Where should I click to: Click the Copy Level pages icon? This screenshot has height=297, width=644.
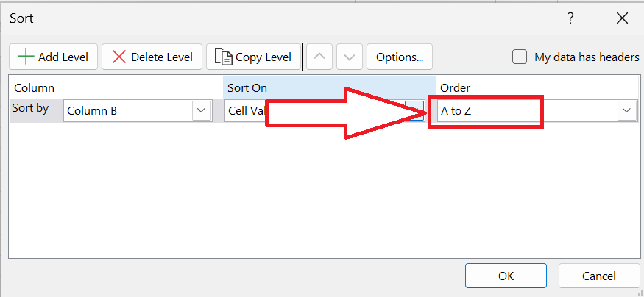click(x=224, y=57)
